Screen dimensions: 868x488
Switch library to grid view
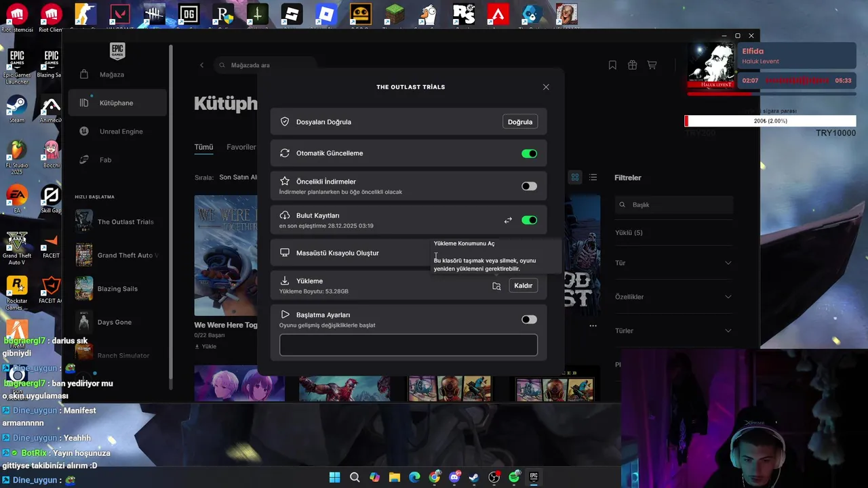575,178
